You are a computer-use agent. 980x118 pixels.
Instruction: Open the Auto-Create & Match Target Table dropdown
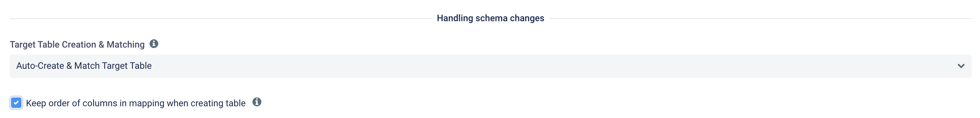(x=490, y=66)
